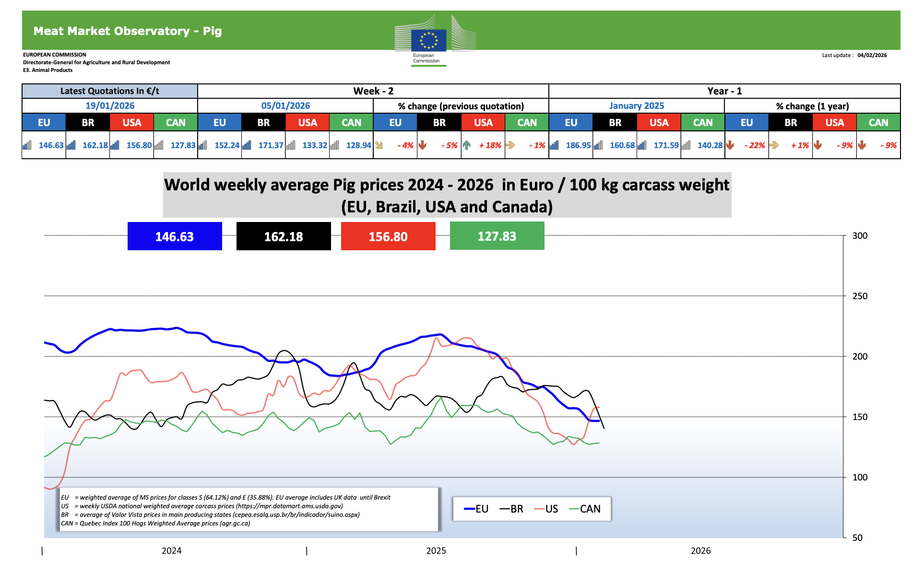
Task: Click the bar icon beside 133.32
Action: pos(291,145)
